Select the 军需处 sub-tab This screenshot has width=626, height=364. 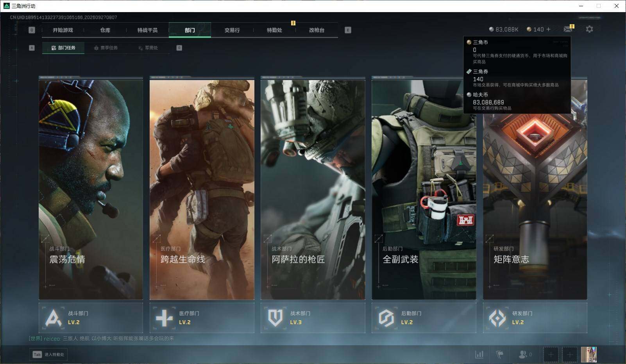click(148, 48)
